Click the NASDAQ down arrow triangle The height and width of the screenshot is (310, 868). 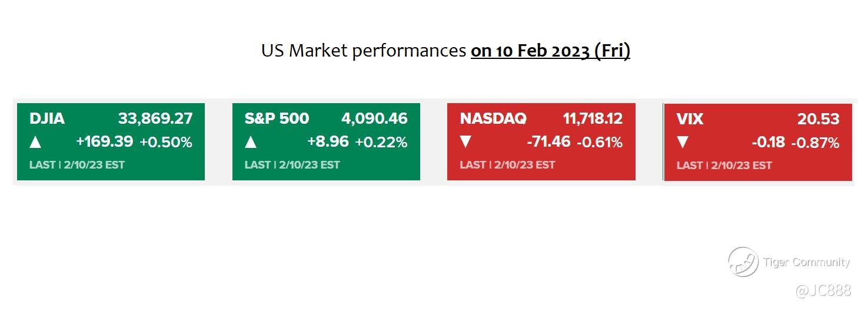coord(467,142)
